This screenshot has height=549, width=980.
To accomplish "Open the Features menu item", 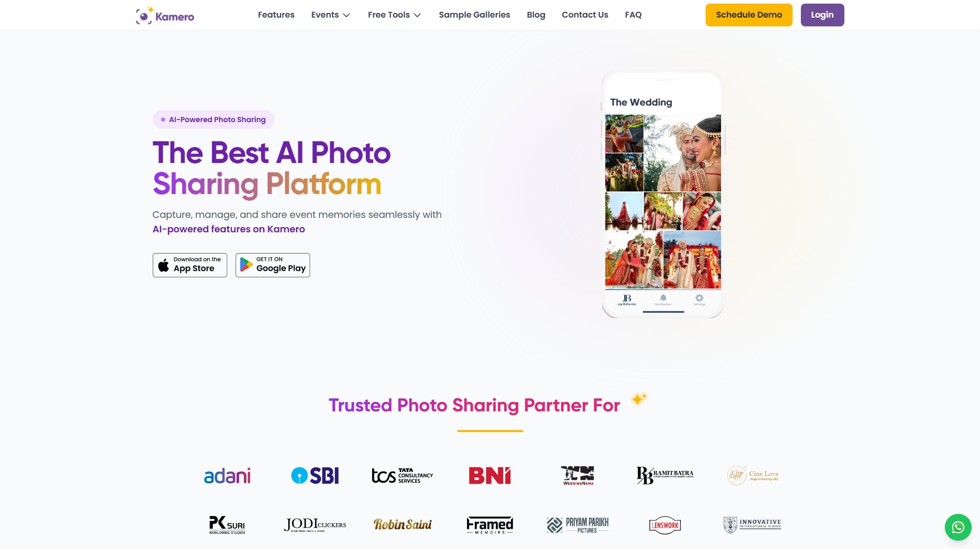I will pyautogui.click(x=276, y=15).
